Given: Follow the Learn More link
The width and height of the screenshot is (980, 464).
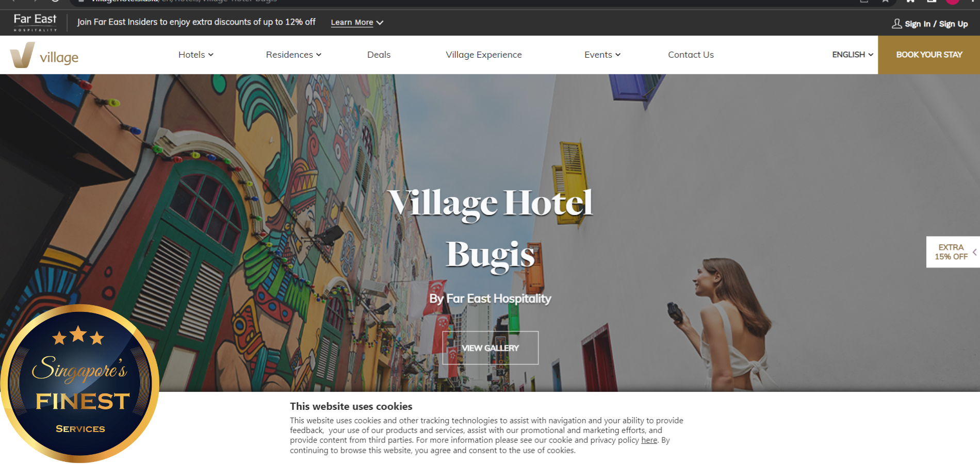Looking at the screenshot, I should (352, 23).
